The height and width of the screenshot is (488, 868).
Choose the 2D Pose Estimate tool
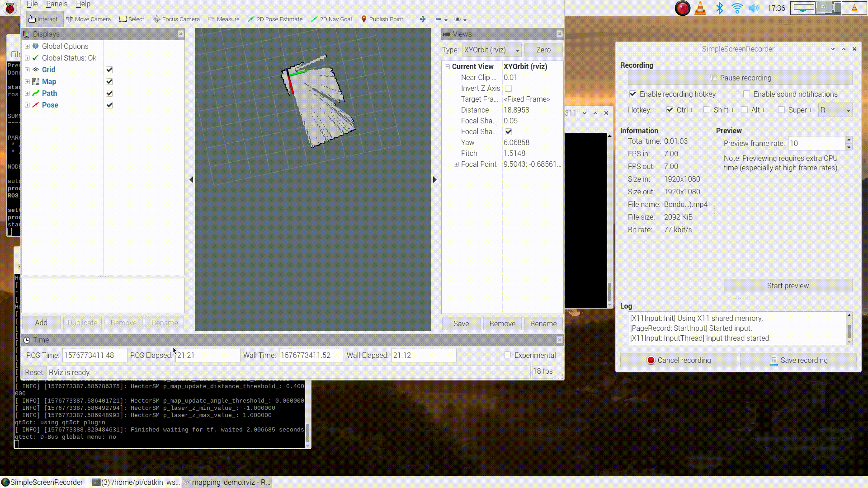coord(275,19)
